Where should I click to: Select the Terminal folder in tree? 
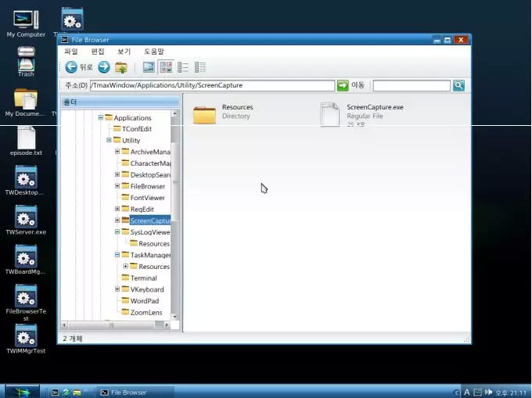tap(143, 278)
